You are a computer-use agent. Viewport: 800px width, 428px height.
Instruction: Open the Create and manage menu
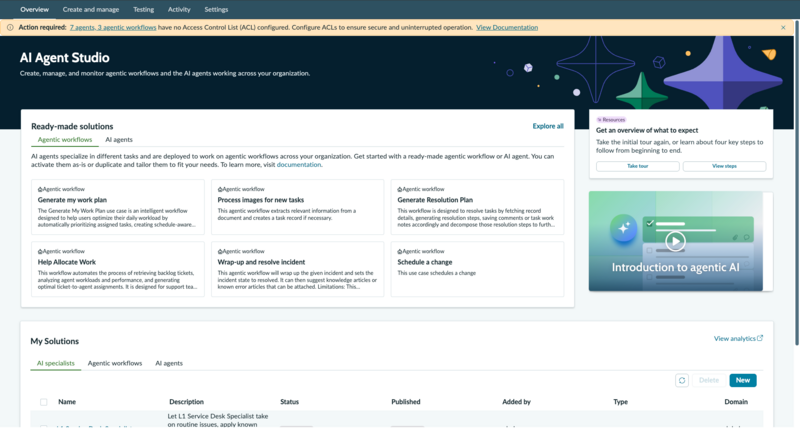coord(91,9)
